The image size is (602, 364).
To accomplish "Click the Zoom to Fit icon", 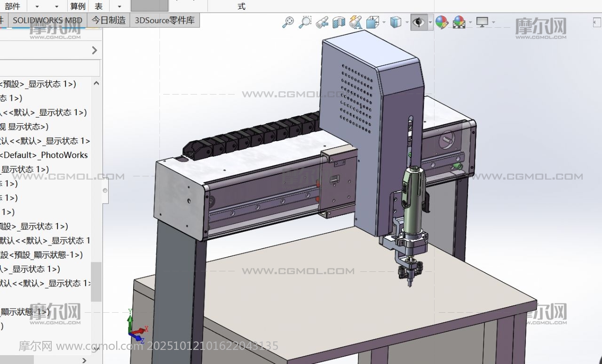I will tap(288, 22).
